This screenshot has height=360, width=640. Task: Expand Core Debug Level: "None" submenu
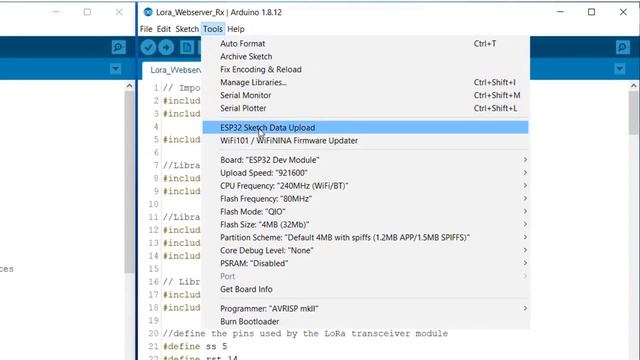pos(365,250)
